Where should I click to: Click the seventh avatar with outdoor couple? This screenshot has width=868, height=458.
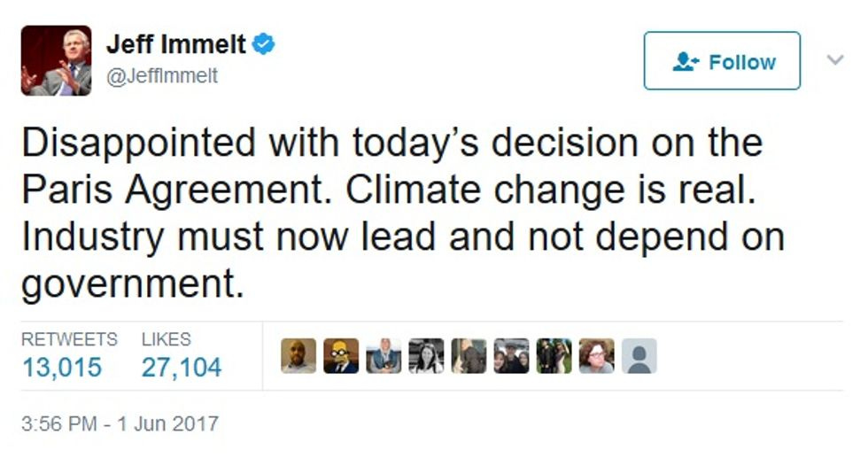coord(554,356)
